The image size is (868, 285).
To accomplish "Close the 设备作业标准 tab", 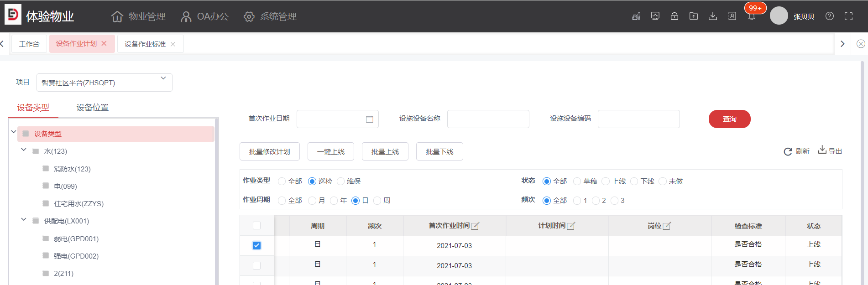I will pos(173,44).
